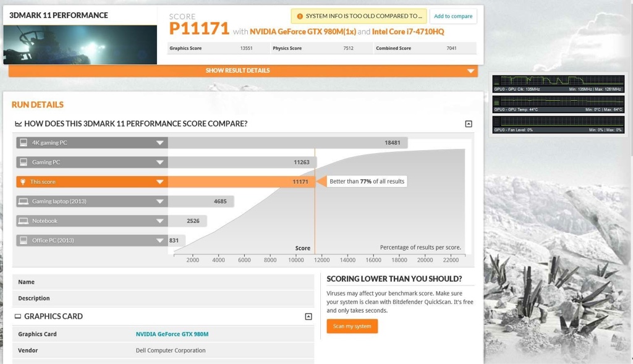The height and width of the screenshot is (364, 633).
Task: Open the Intel Core i7-4710HQ link
Action: tap(408, 32)
